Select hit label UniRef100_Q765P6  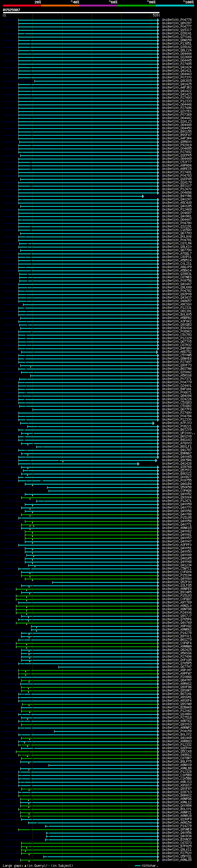click(176, 619)
